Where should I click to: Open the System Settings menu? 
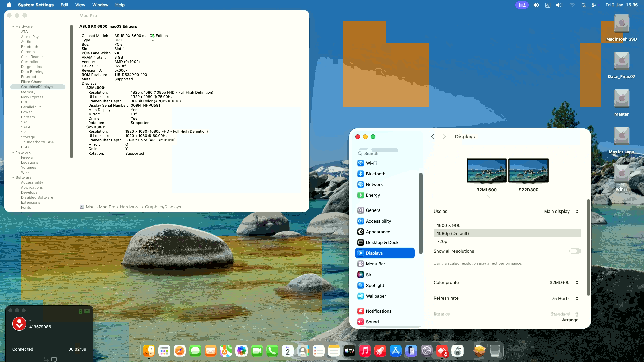point(36,5)
